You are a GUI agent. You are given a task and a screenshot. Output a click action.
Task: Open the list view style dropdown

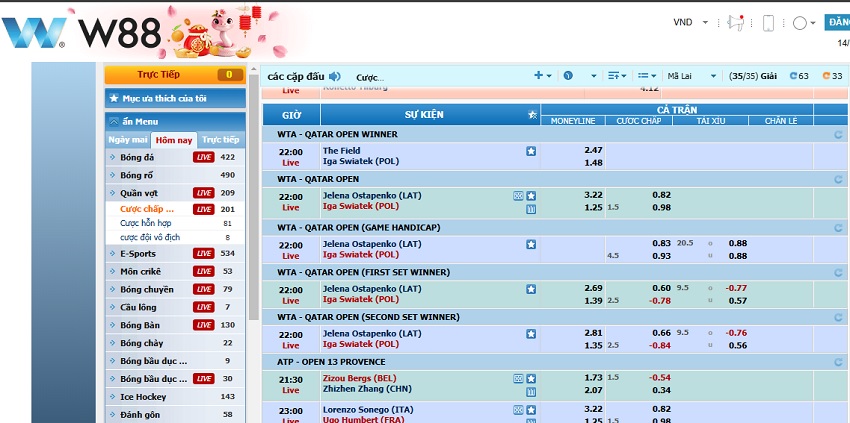647,76
